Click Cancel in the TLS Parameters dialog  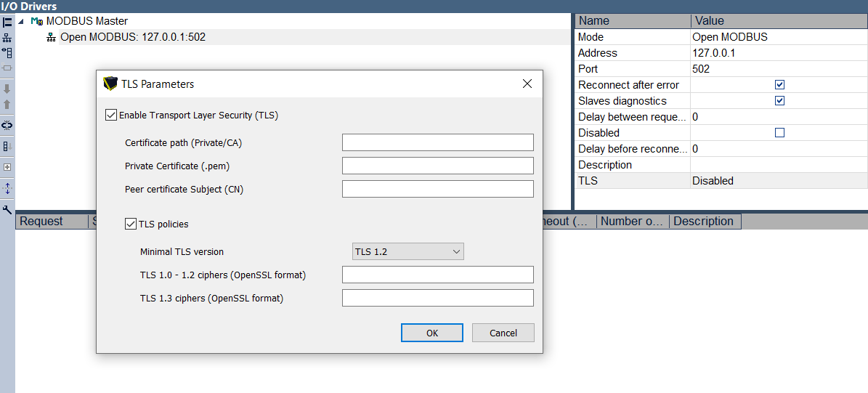(x=503, y=333)
